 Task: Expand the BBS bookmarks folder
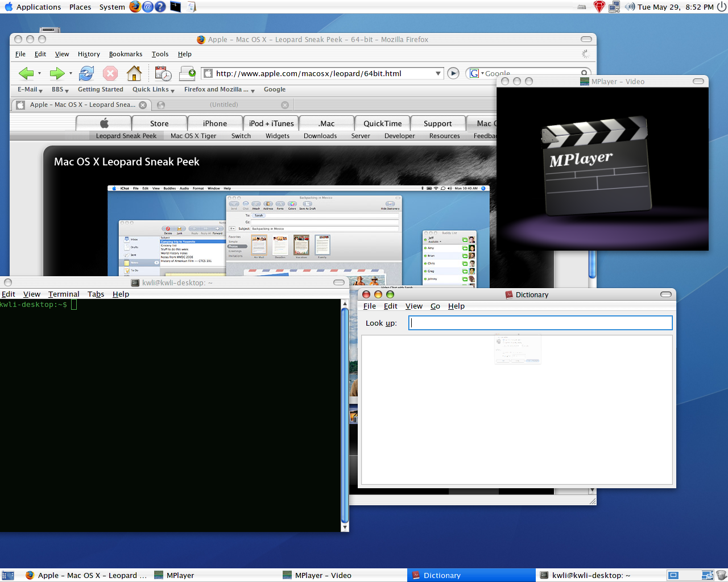pos(60,90)
